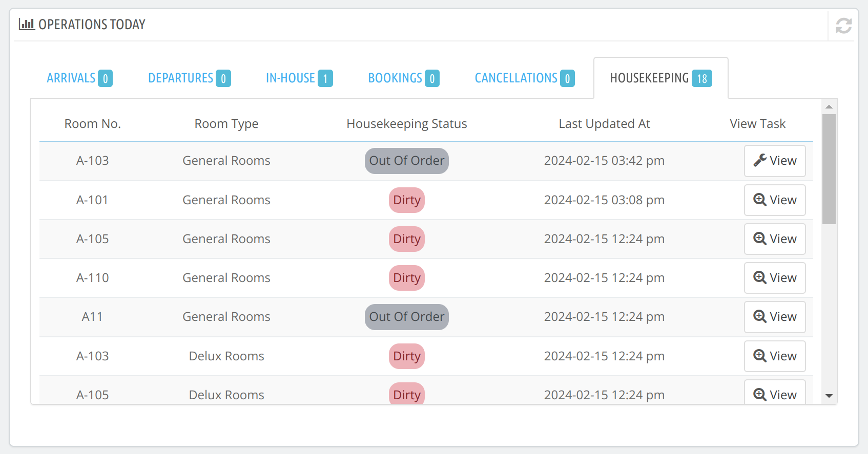This screenshot has height=454, width=868.
Task: View task for room A-101
Action: click(x=775, y=200)
